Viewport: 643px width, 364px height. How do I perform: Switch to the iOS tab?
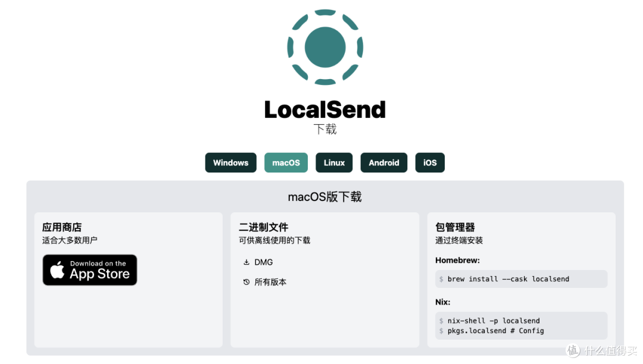tap(430, 163)
